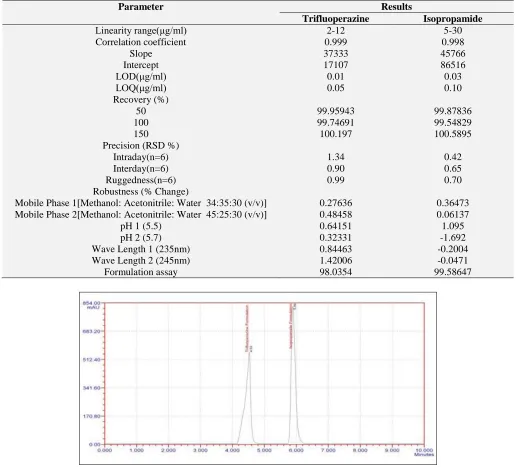Select the linearity value "5-30"

[x=453, y=31]
